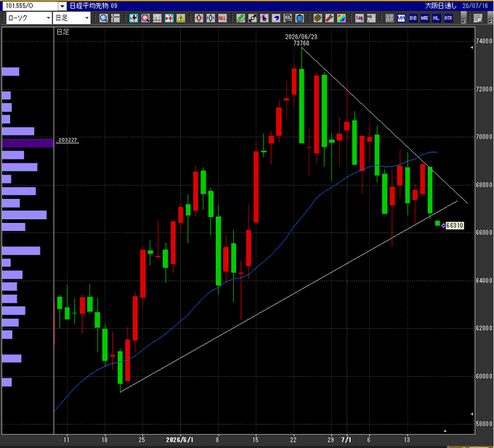Click the red ALL toolbar icon
Screen dimensions: 494x448
coord(222,18)
